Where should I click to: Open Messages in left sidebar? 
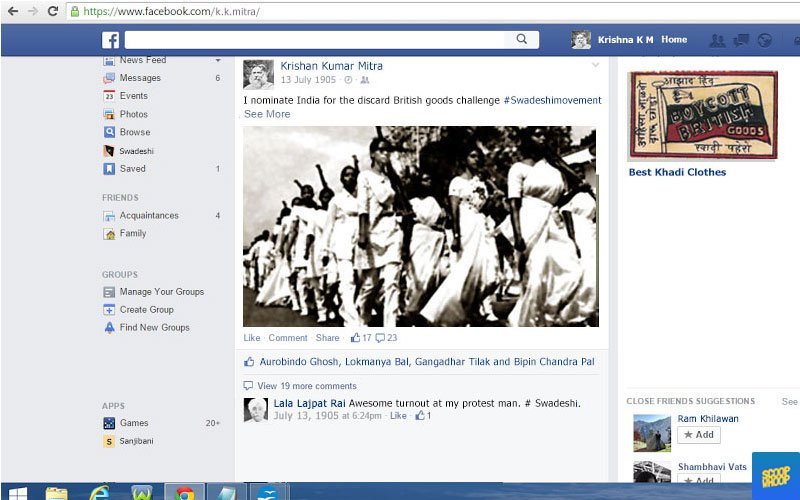tap(140, 78)
